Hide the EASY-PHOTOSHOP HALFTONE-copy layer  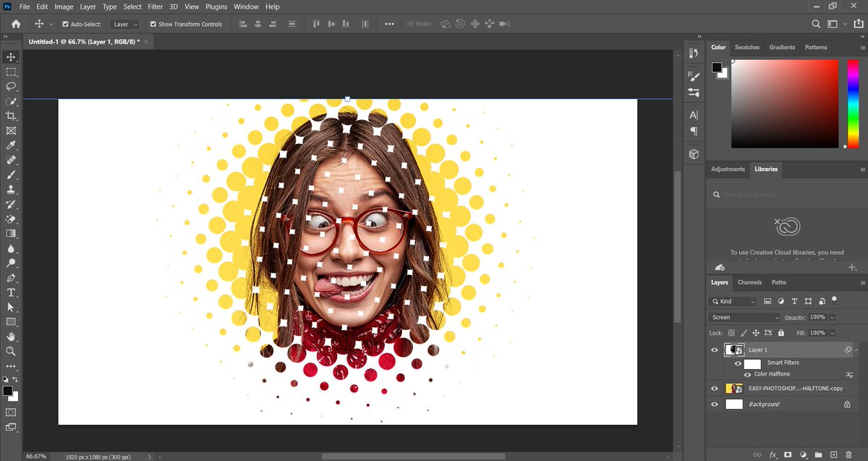pos(715,389)
